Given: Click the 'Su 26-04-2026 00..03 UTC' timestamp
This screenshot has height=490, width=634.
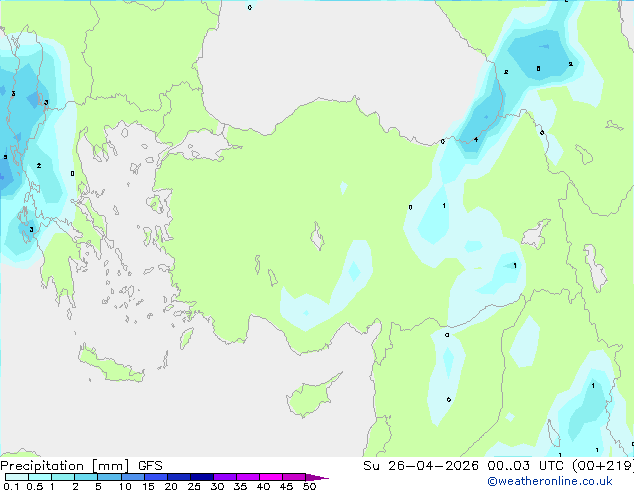Looking at the screenshot, I should pyautogui.click(x=462, y=466).
